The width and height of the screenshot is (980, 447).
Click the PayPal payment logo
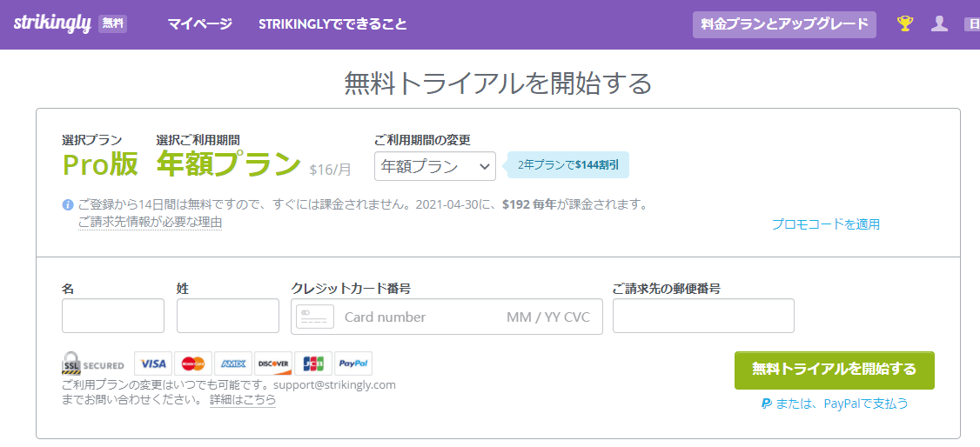click(353, 364)
